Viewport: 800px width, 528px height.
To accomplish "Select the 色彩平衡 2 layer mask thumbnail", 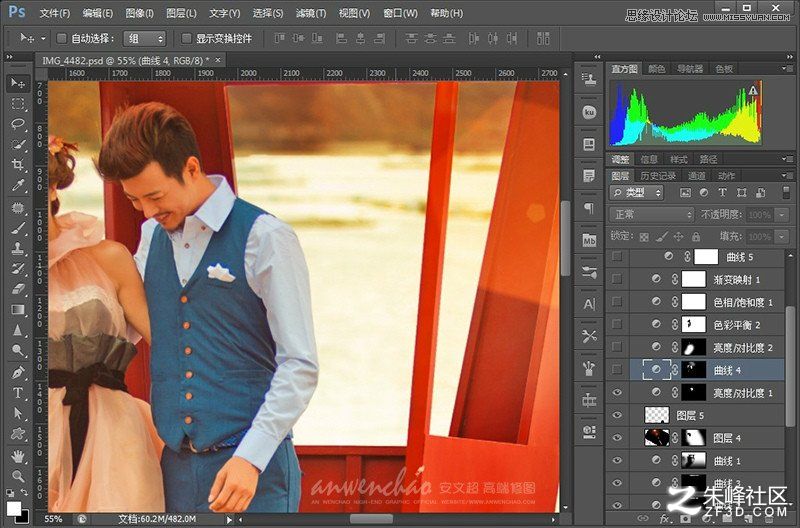I will coord(693,324).
